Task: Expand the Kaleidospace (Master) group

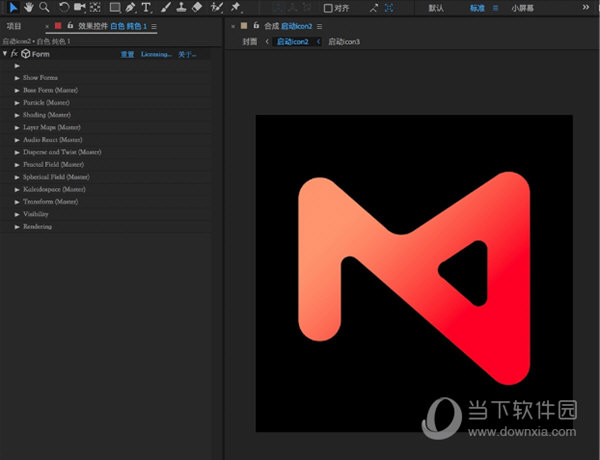Action: pyautogui.click(x=17, y=189)
